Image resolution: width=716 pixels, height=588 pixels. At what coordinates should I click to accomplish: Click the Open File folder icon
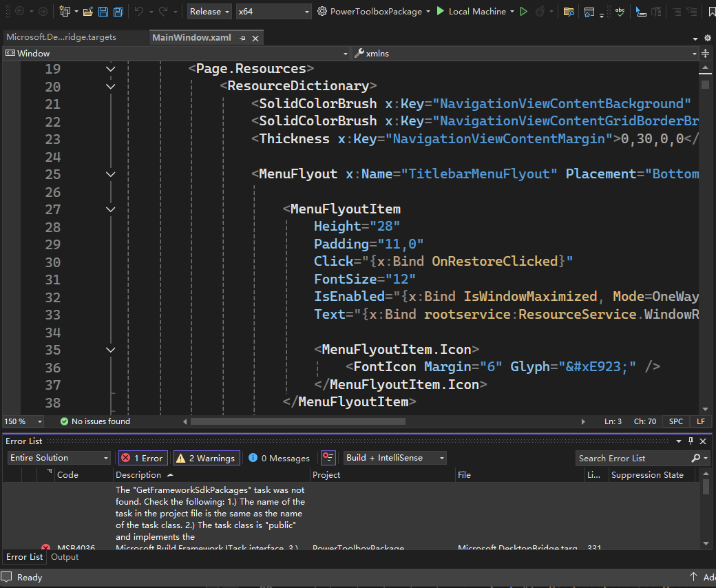tap(87, 12)
